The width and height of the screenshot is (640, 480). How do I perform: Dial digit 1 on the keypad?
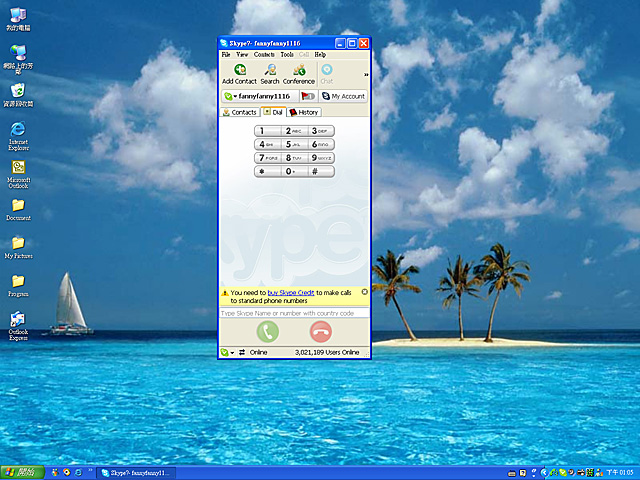(x=267, y=131)
